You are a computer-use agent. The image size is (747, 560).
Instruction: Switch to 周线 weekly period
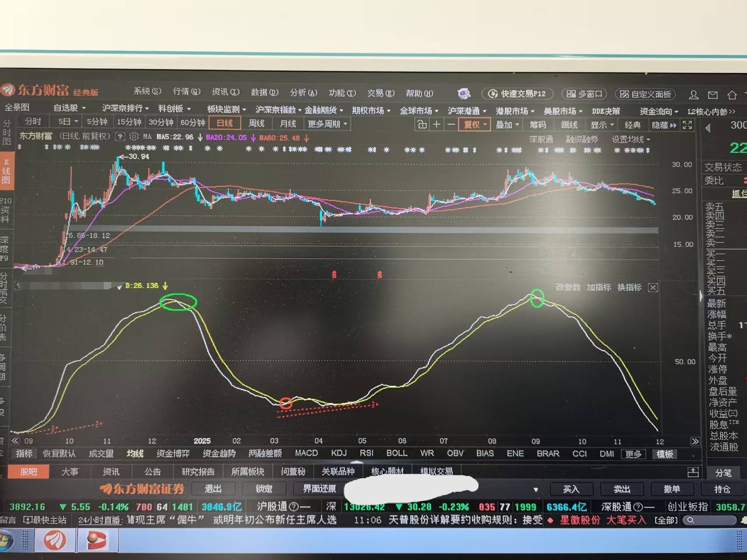coord(257,124)
